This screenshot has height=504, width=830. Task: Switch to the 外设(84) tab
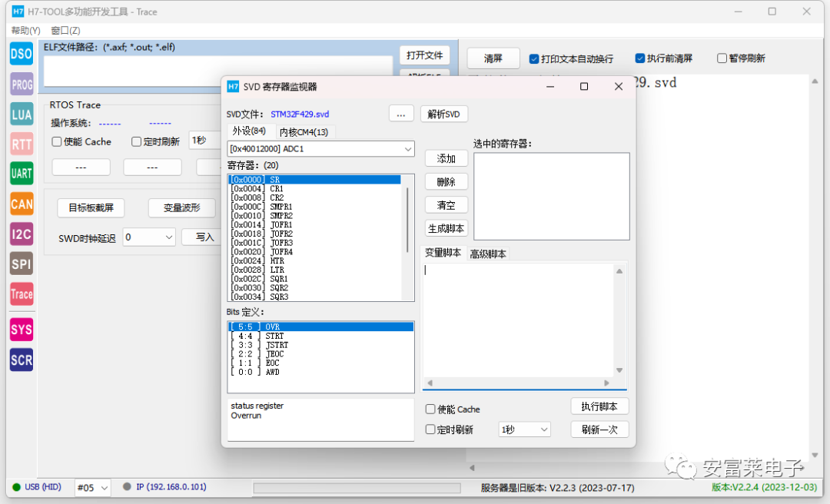(249, 131)
